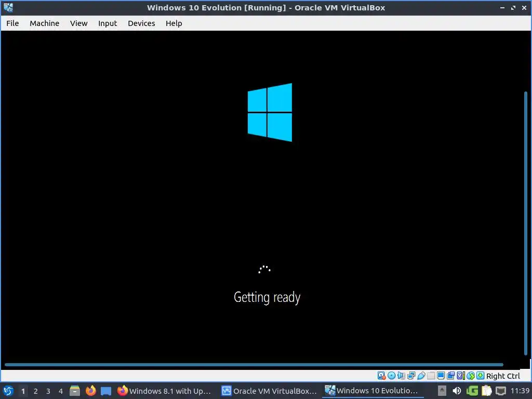
Task: Switch to workspace 2
Action: pos(36,391)
